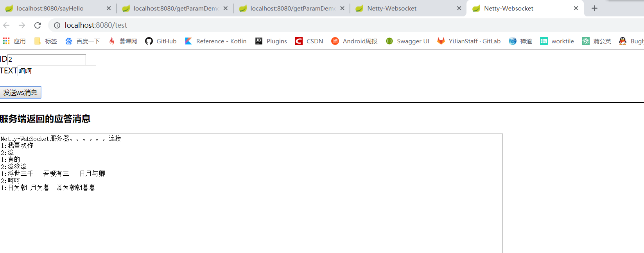644x253 pixels.
Task: Click the TEXT label text
Action: pos(9,71)
